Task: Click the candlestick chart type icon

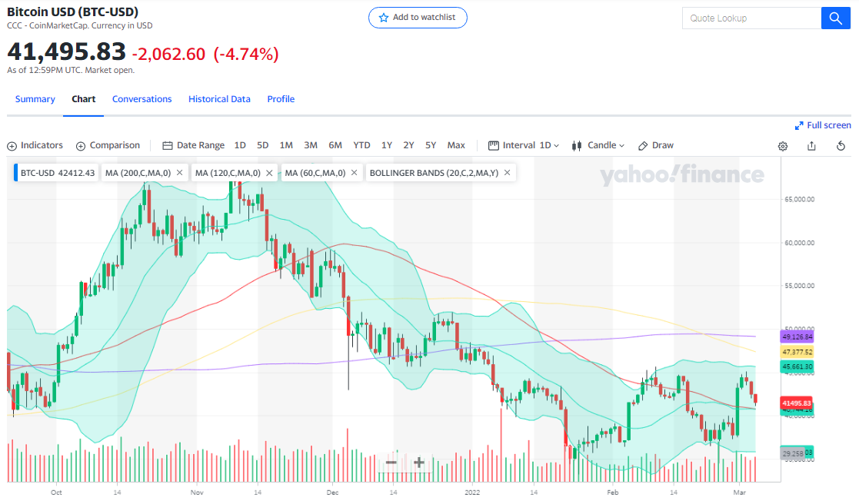Action: click(x=576, y=145)
